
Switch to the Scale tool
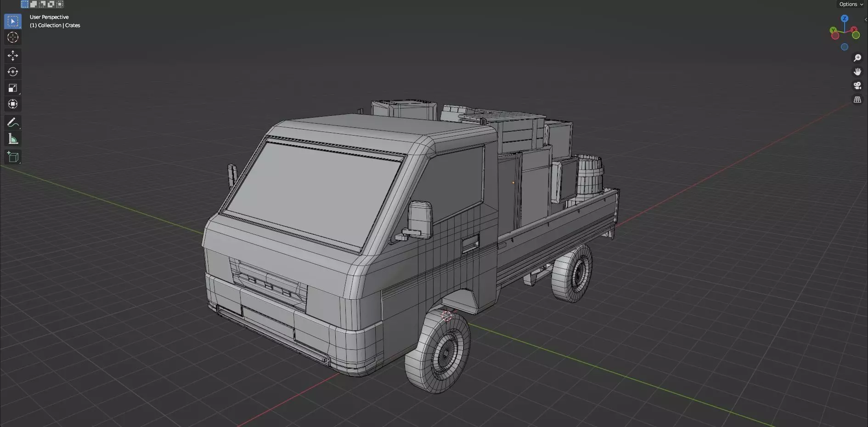click(13, 88)
